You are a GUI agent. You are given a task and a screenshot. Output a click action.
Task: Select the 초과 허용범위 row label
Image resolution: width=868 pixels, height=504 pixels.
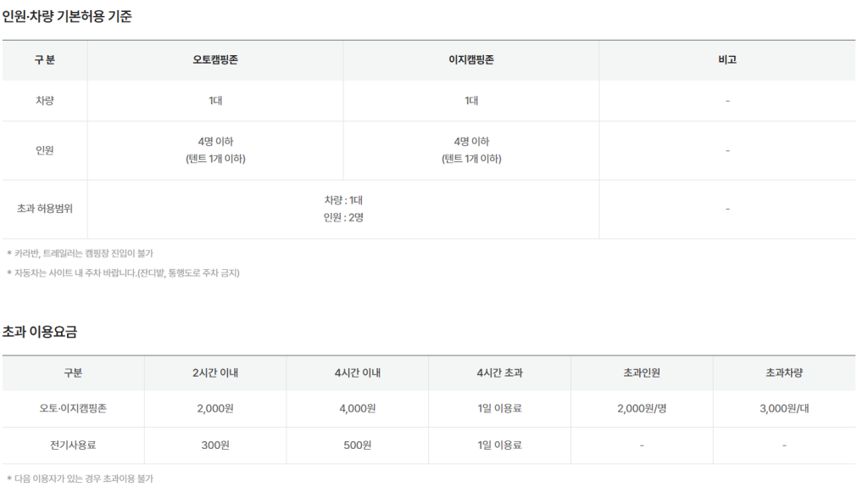[45, 209]
